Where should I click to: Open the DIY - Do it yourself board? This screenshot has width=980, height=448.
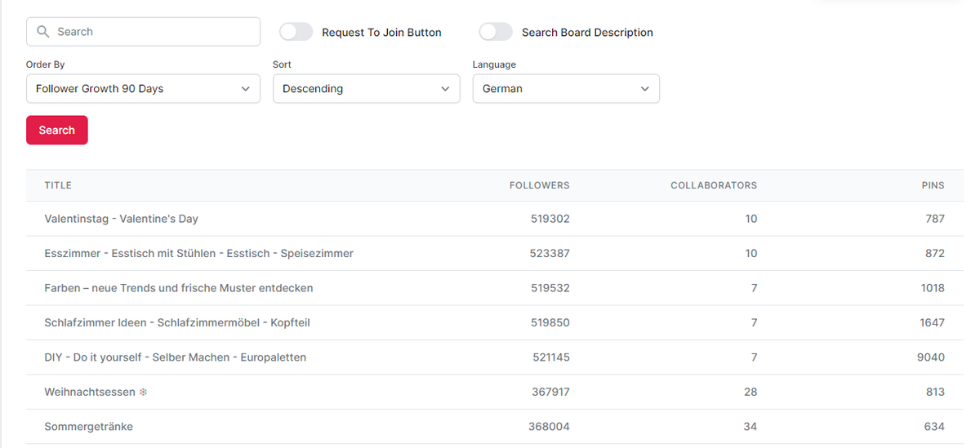pos(175,357)
